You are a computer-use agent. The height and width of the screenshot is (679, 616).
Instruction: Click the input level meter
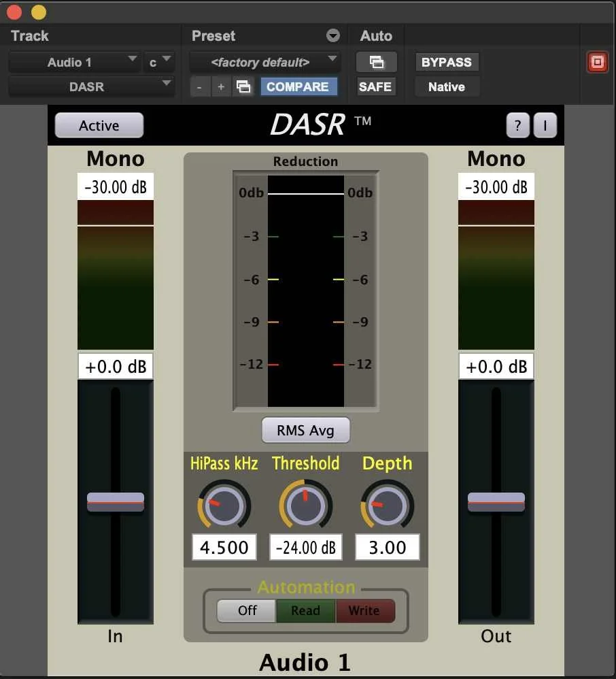pyautogui.click(x=116, y=275)
